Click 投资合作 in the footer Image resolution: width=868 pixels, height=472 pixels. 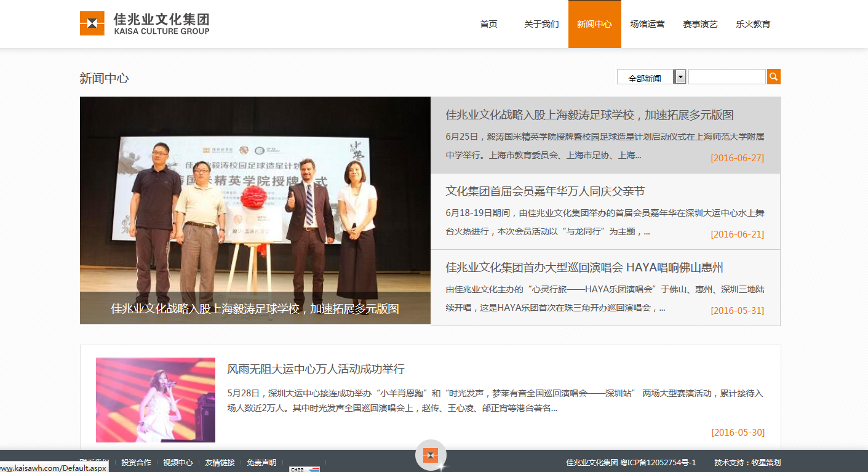tap(136, 463)
